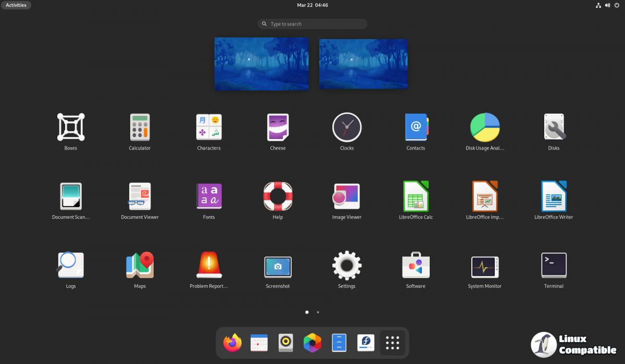Launch Disk Usage Analyzer
This screenshot has width=625, height=364.
(x=485, y=127)
